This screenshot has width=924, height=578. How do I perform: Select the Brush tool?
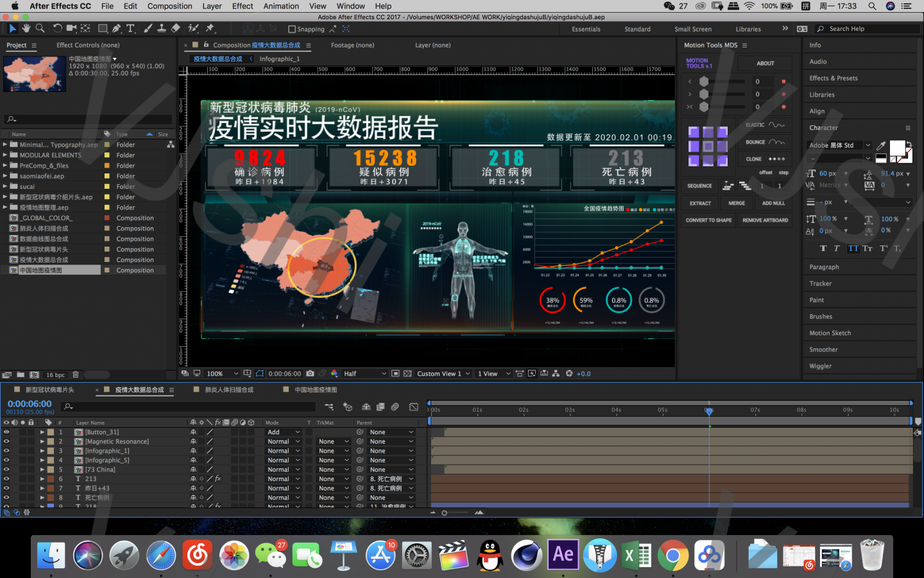click(x=148, y=29)
